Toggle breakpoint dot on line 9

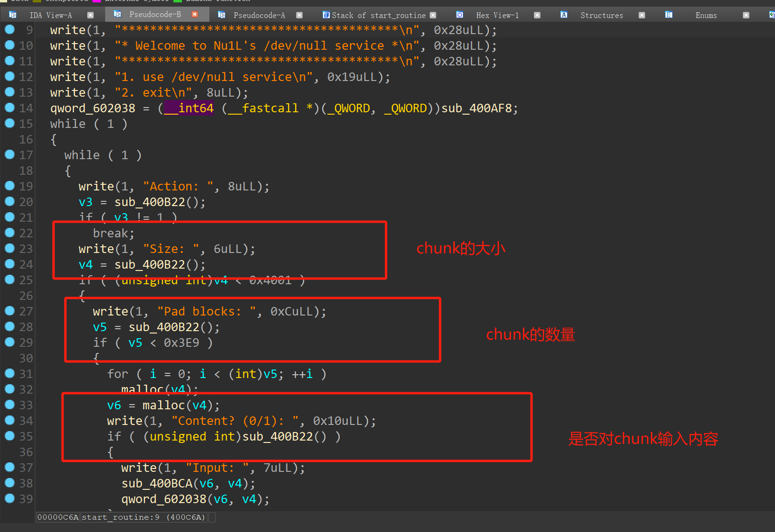(x=9, y=29)
